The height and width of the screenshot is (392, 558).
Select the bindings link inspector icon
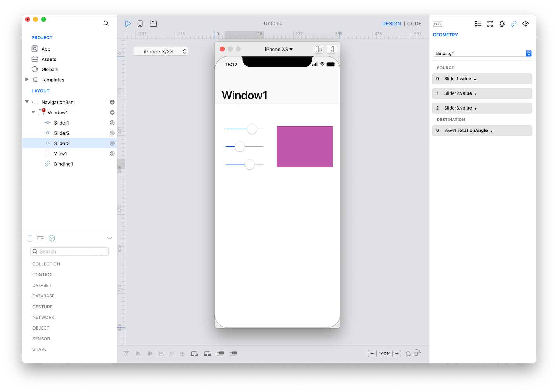click(x=514, y=24)
